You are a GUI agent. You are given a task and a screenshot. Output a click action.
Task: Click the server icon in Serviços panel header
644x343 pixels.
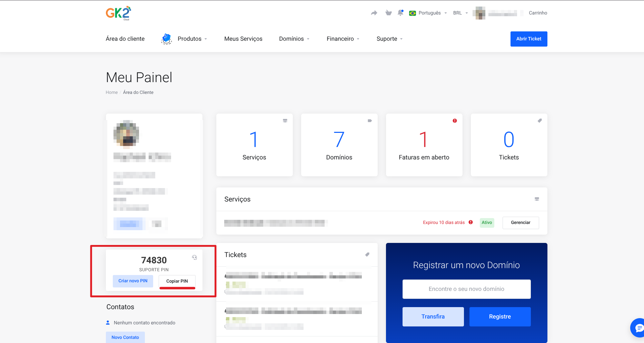coord(537,199)
